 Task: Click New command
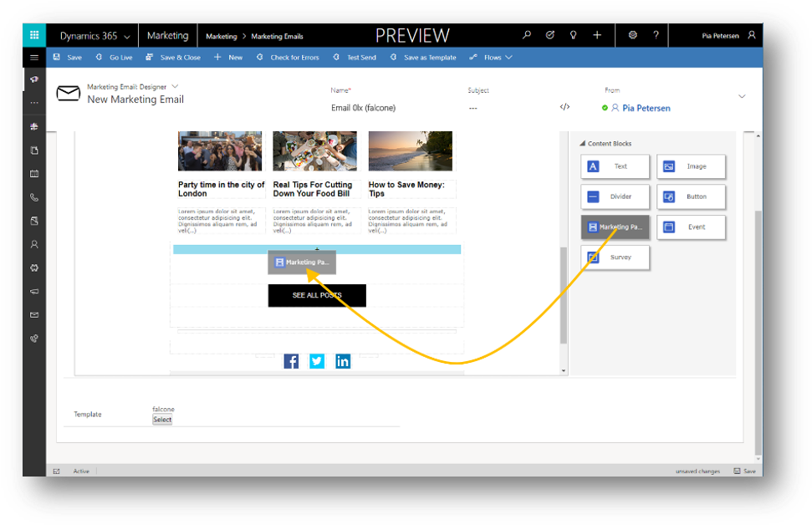[x=228, y=58]
